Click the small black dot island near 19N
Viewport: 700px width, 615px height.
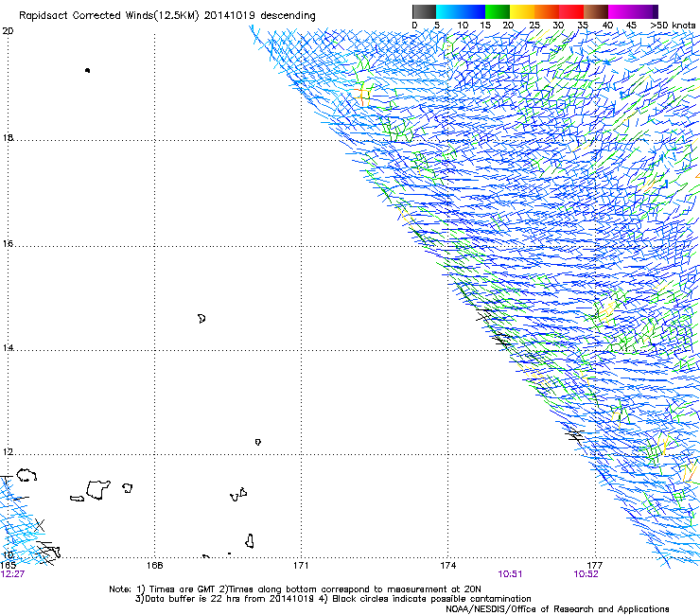pyautogui.click(x=87, y=70)
